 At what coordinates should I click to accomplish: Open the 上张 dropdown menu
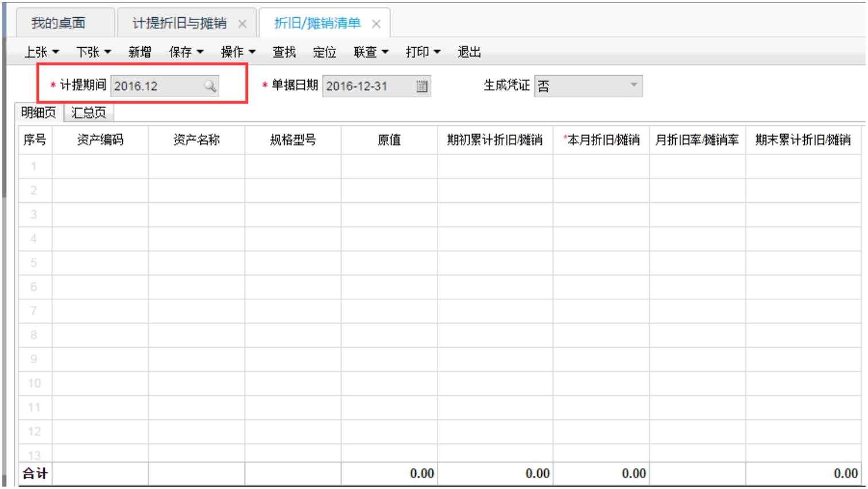pos(41,52)
